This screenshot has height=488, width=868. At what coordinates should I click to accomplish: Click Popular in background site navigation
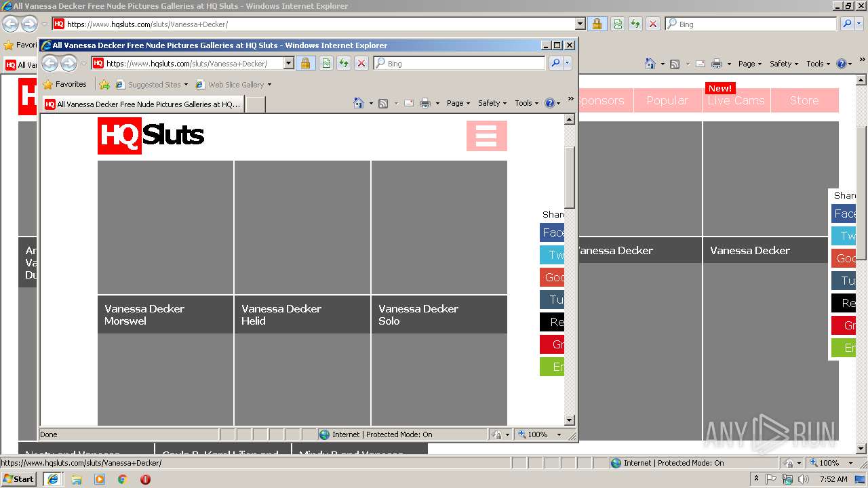click(x=667, y=100)
